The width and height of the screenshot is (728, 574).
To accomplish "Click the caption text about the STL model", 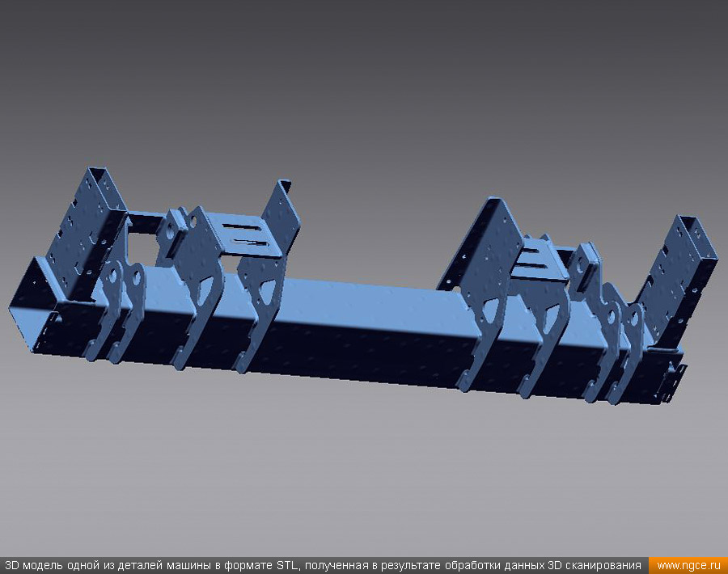I will pyautogui.click(x=323, y=566).
